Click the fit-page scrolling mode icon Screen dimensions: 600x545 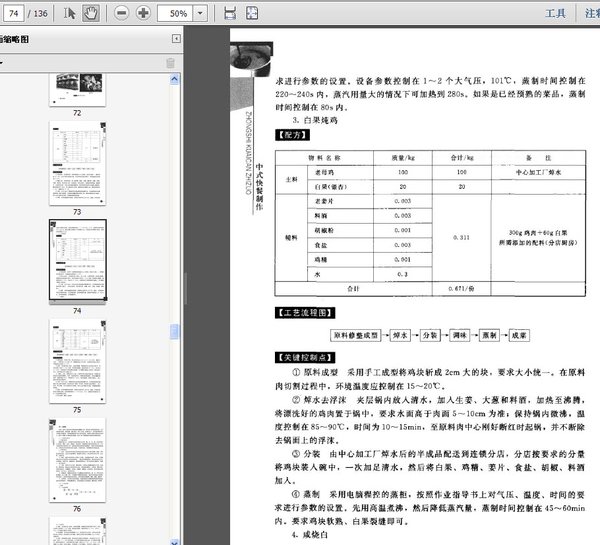click(230, 13)
